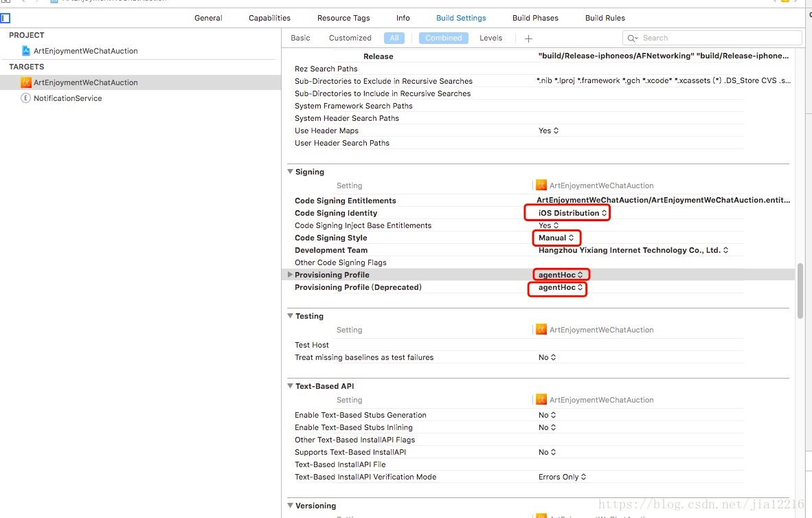Viewport: 812px width, 518px height.
Task: Change Code Signing Inject Base Entitlements value
Action: [x=548, y=225]
